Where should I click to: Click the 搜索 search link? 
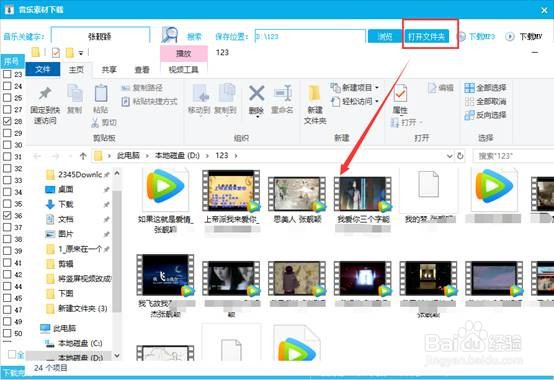194,36
